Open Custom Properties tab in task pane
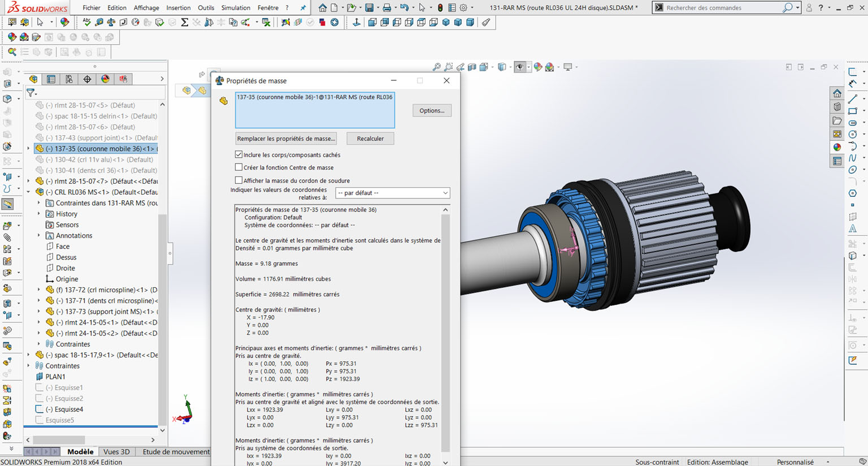The width and height of the screenshot is (868, 466). [837, 161]
